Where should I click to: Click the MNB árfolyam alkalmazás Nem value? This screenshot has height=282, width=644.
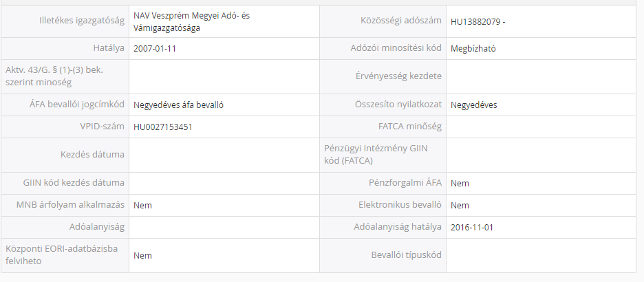[x=142, y=205]
